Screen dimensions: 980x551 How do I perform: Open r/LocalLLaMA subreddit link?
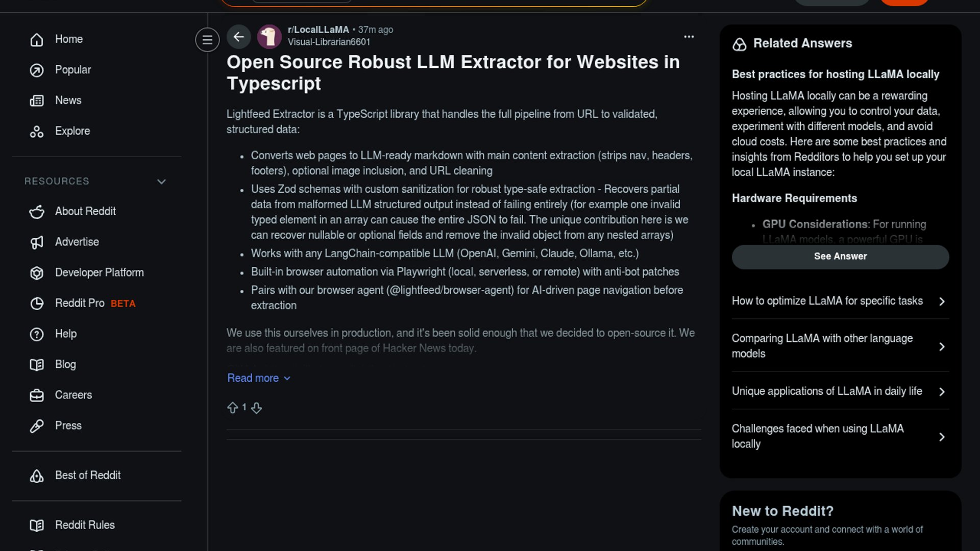(x=318, y=30)
